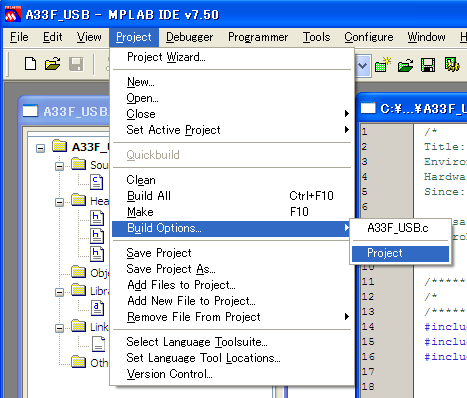The width and height of the screenshot is (467, 398).
Task: Open the View menu
Action: pos(89,37)
